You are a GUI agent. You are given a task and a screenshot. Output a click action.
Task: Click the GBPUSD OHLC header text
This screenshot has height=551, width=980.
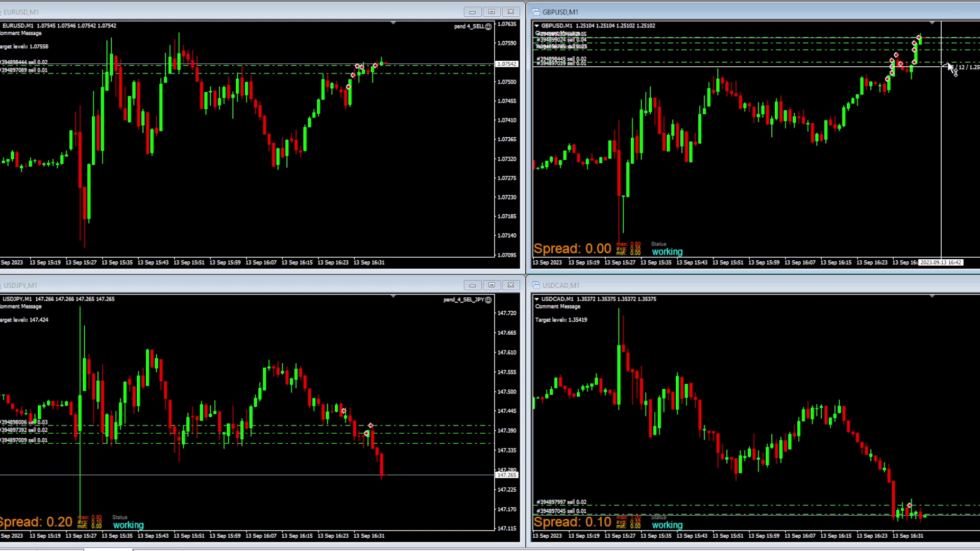[598, 26]
